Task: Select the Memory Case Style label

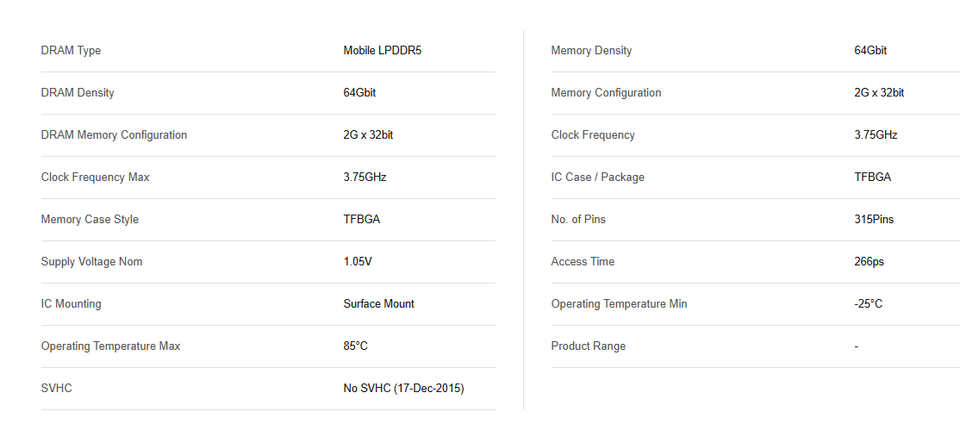Action: click(x=90, y=220)
